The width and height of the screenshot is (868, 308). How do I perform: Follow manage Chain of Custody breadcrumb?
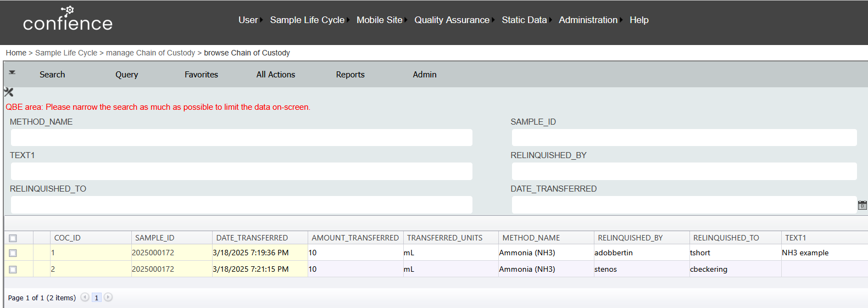151,53
